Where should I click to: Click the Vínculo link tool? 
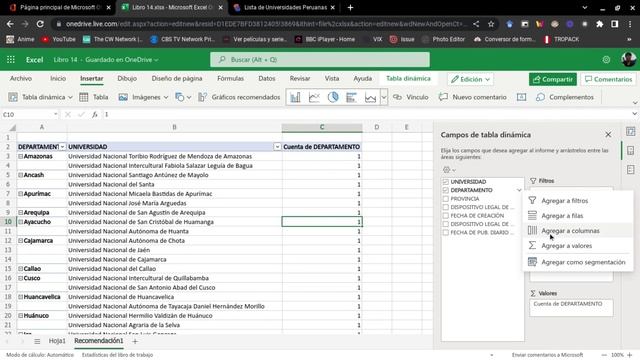411,97
